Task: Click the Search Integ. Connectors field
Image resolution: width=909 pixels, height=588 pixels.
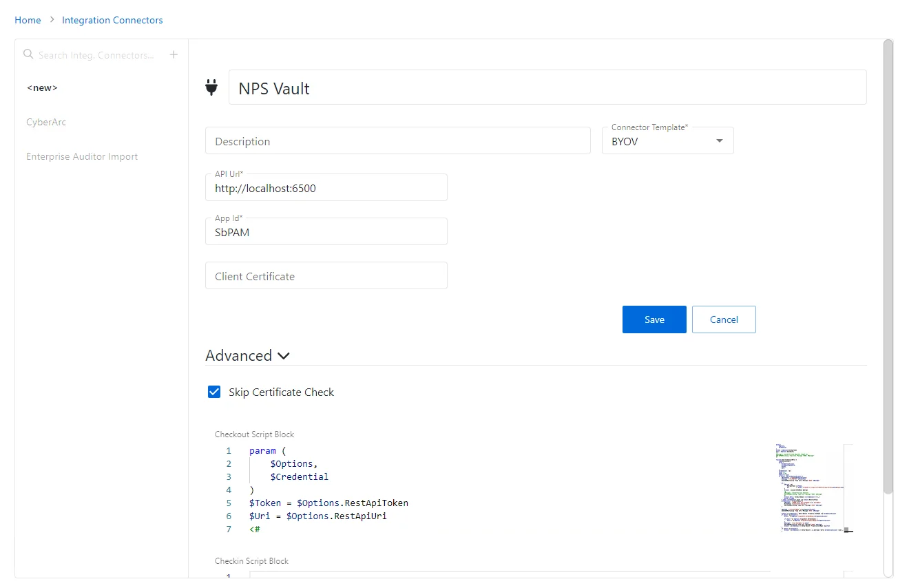Action: point(96,55)
